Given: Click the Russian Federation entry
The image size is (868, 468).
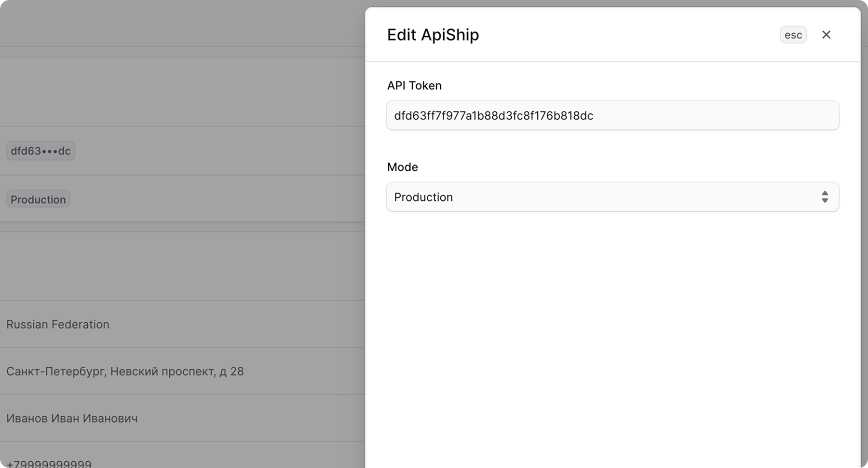Looking at the screenshot, I should [58, 324].
